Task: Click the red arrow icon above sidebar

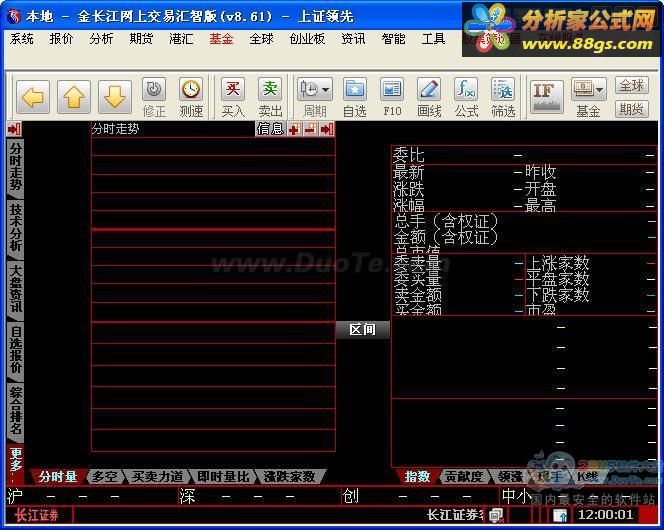Action: tap(14, 129)
